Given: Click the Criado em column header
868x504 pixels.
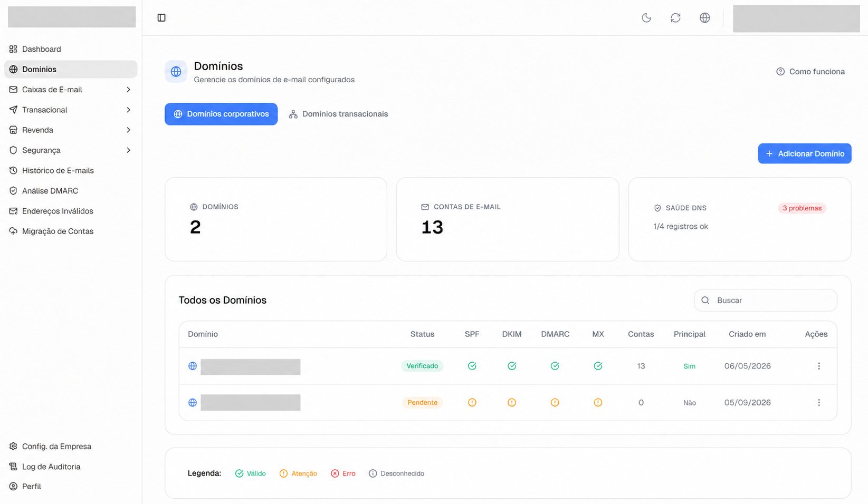Looking at the screenshot, I should point(747,334).
